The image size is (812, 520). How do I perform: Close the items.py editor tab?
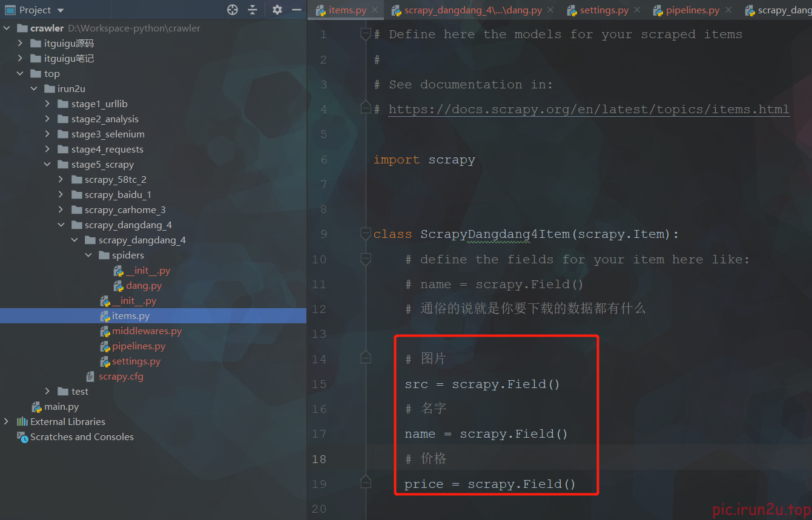coord(375,10)
